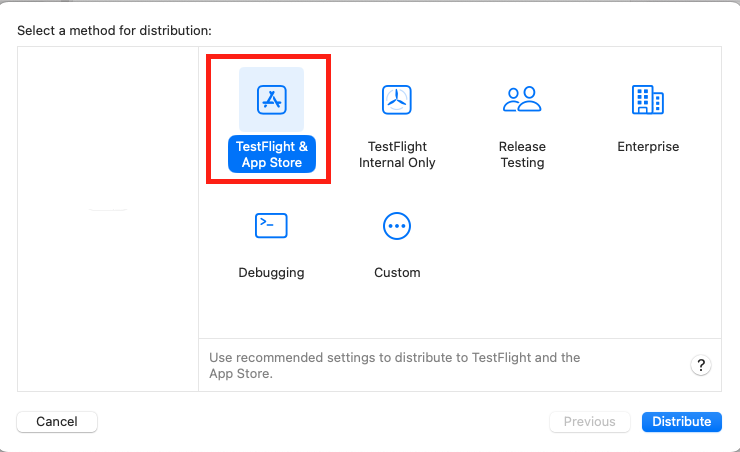The width and height of the screenshot is (740, 452).
Task: Select the TestFlight Internal Only icon
Action: (x=397, y=100)
